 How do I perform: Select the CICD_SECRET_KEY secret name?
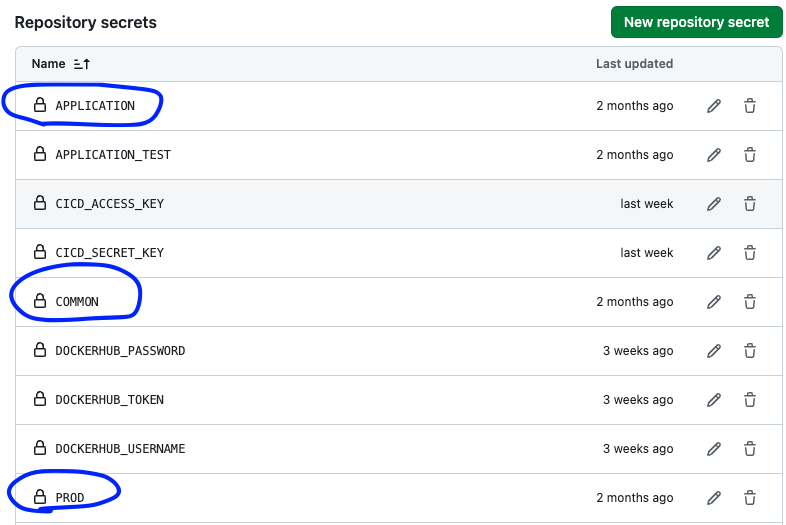(x=110, y=253)
